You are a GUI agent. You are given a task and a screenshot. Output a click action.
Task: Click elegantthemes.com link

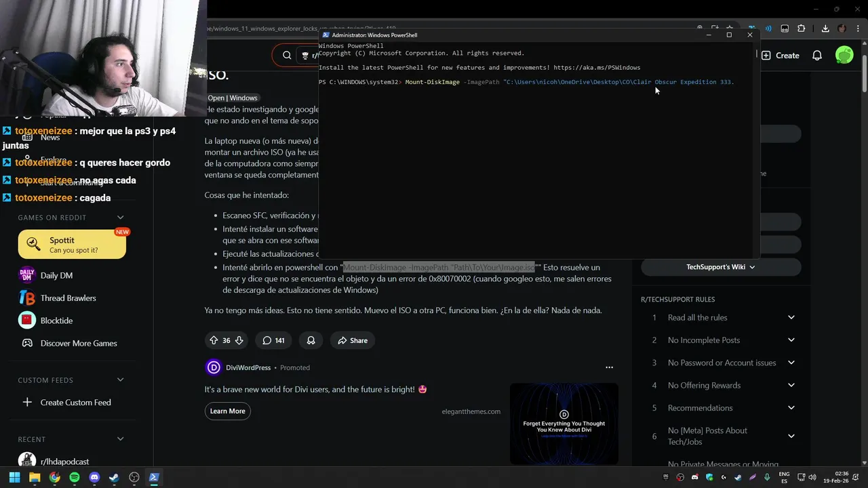[471, 411]
